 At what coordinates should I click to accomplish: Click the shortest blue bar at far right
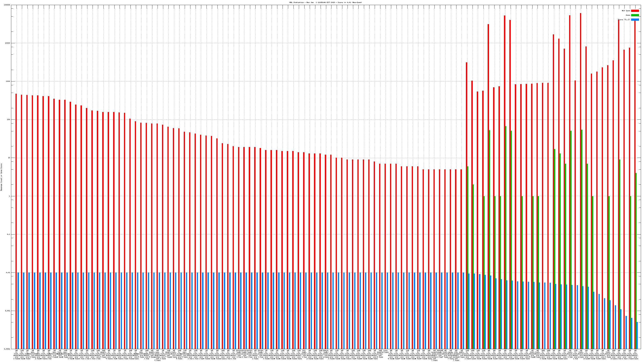637,335
